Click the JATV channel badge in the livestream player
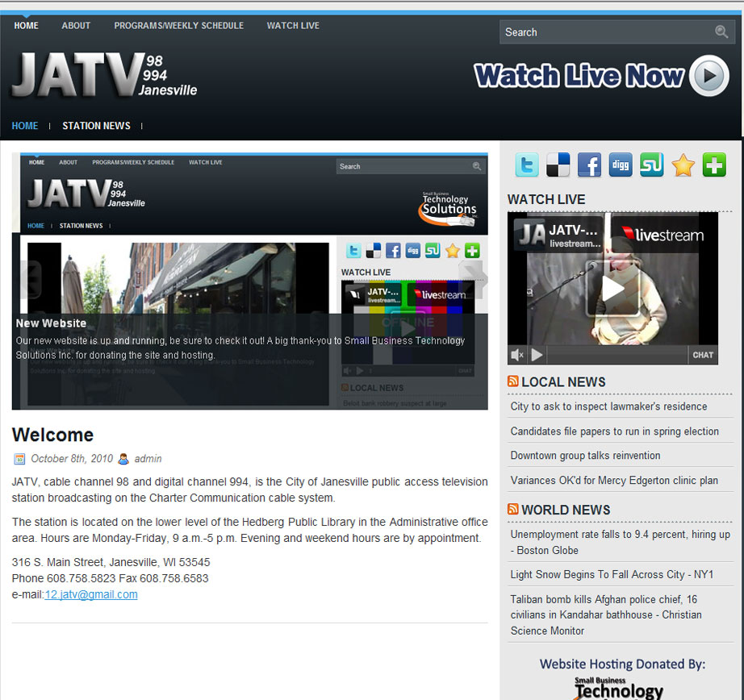The image size is (744, 700). point(559,235)
